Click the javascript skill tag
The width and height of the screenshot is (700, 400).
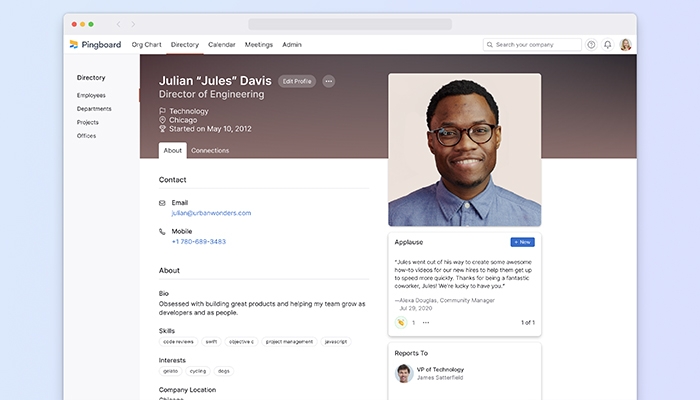pyautogui.click(x=336, y=342)
